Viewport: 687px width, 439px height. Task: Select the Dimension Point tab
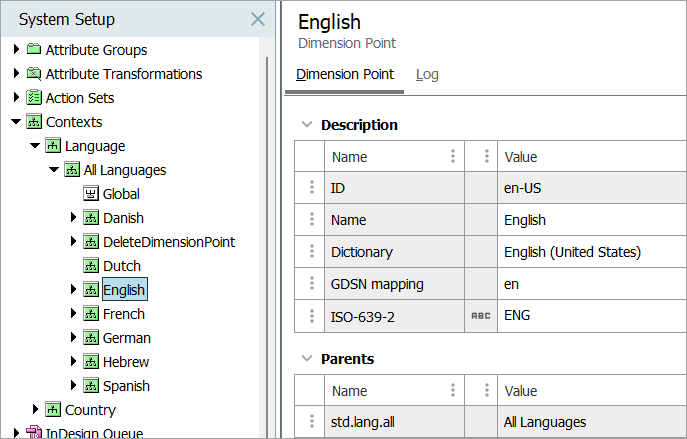click(345, 75)
